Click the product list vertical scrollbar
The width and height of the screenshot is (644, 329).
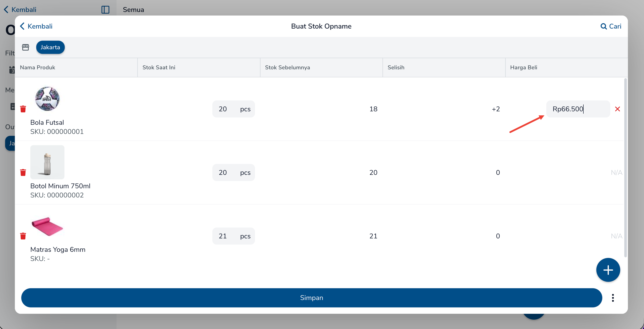coord(625,168)
